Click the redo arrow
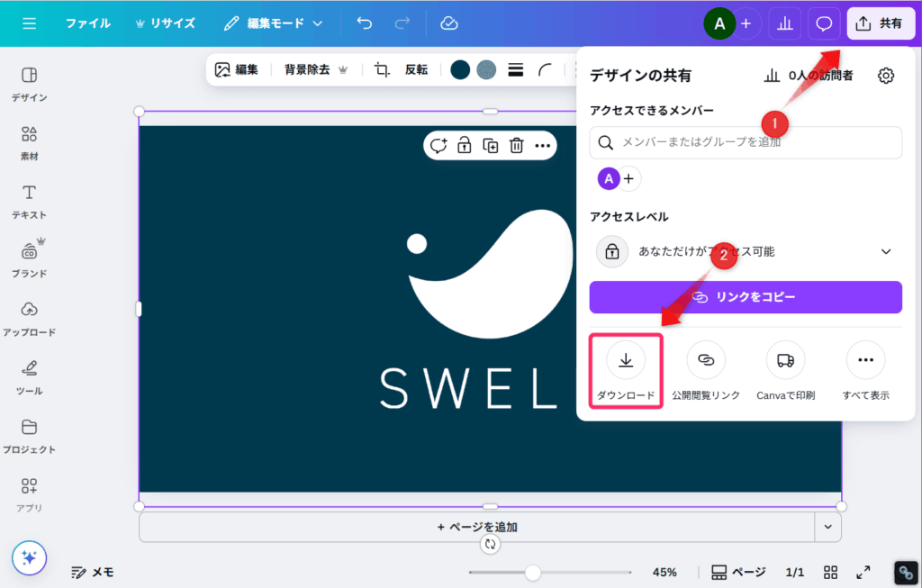This screenshot has width=922, height=588. coord(402,23)
